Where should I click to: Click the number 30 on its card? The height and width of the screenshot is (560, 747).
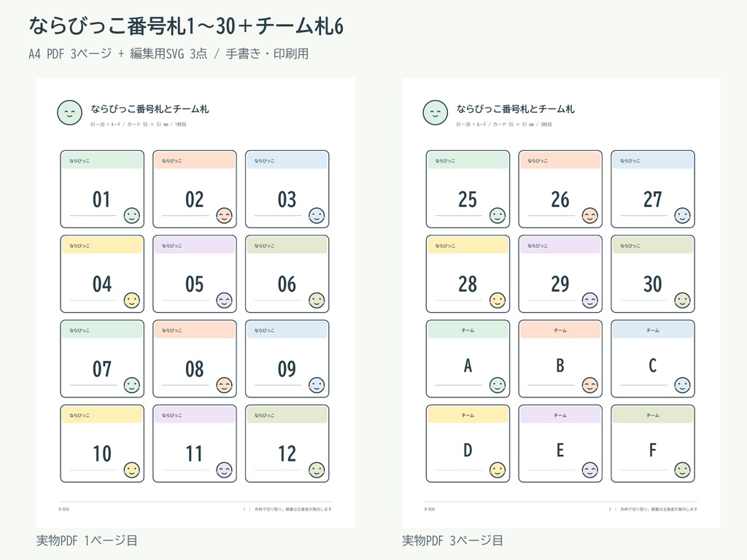click(653, 284)
